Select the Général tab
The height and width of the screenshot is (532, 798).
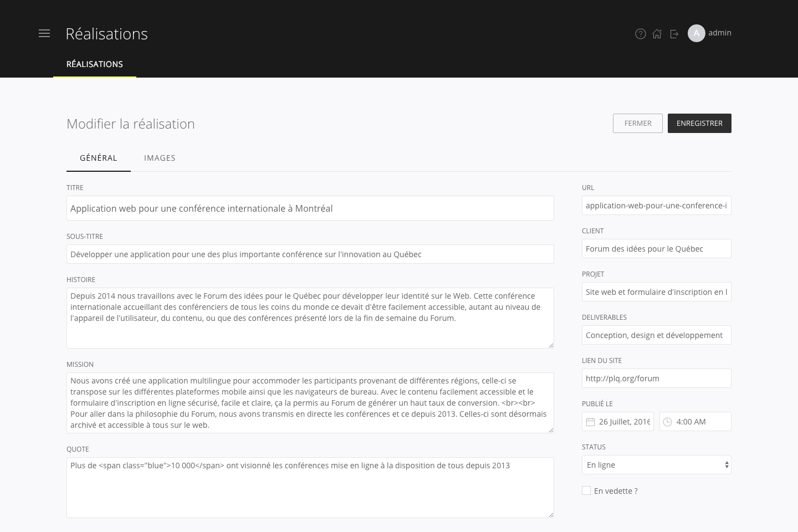[99, 158]
